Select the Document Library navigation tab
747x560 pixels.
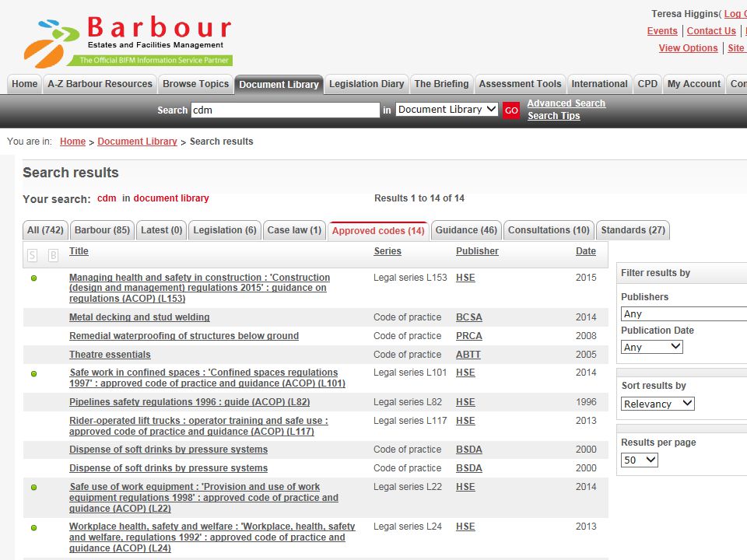pyautogui.click(x=279, y=84)
